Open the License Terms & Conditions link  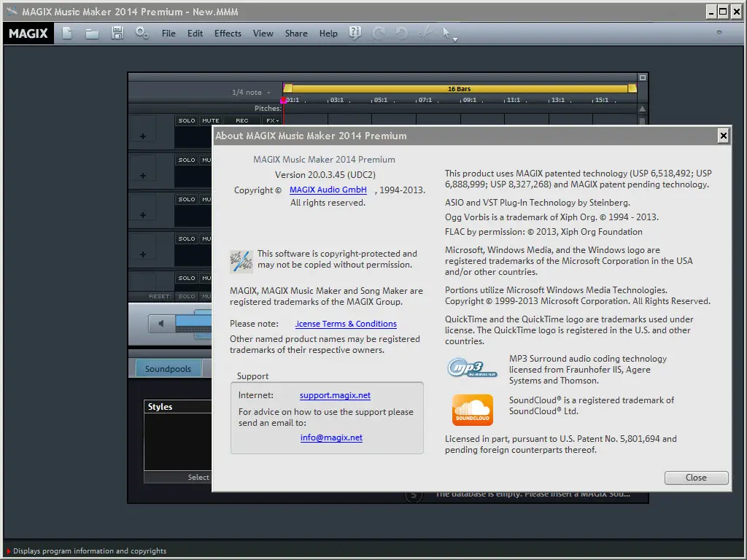click(x=346, y=324)
